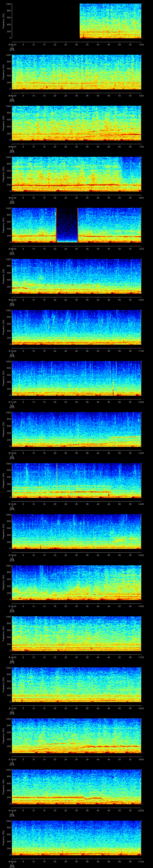Image resolution: width=153 pixels, height=868 pixels.
Task: Click the "8:07:00" start time label
Action: [12, 198]
